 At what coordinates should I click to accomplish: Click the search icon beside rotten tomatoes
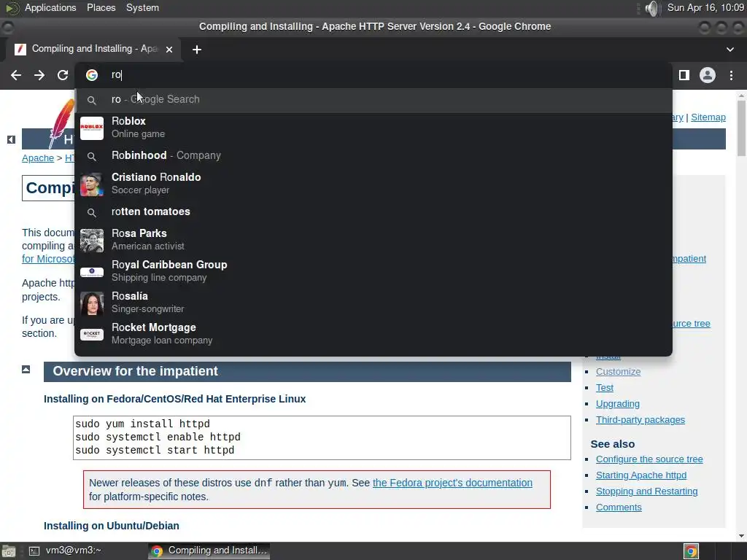click(x=91, y=213)
